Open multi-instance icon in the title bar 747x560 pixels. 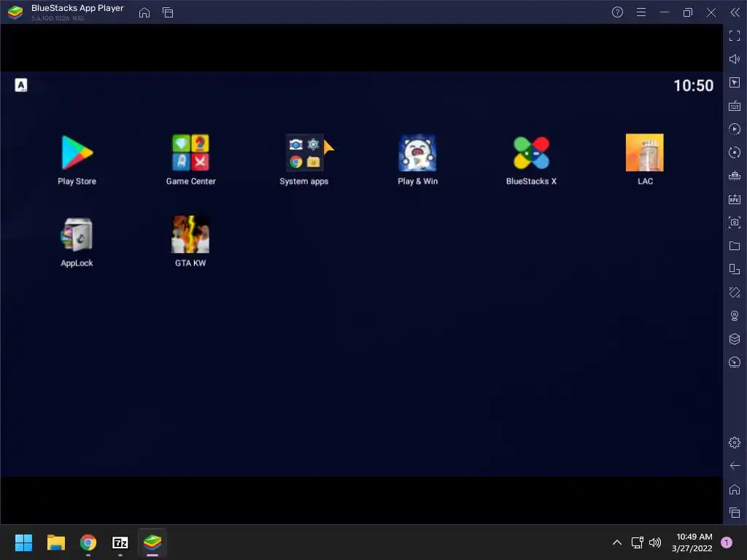168,12
